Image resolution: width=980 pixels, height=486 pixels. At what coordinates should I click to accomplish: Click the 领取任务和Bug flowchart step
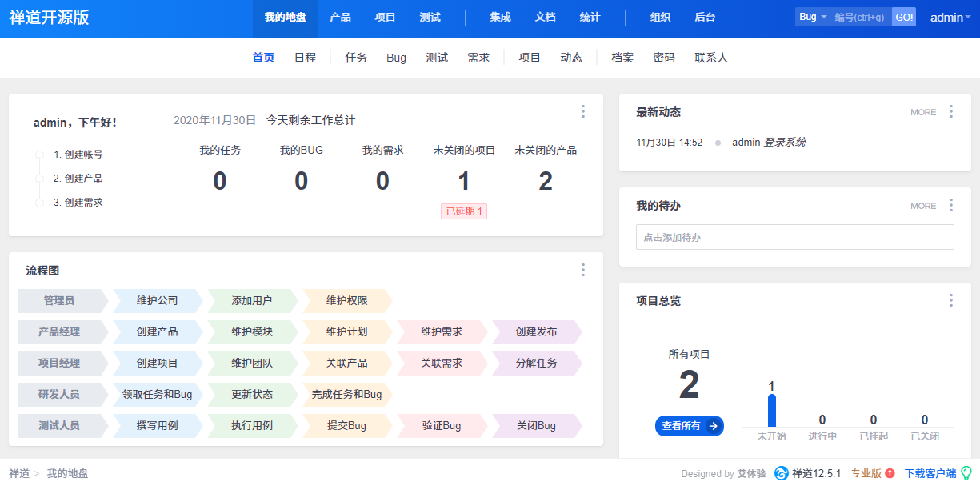[158, 394]
